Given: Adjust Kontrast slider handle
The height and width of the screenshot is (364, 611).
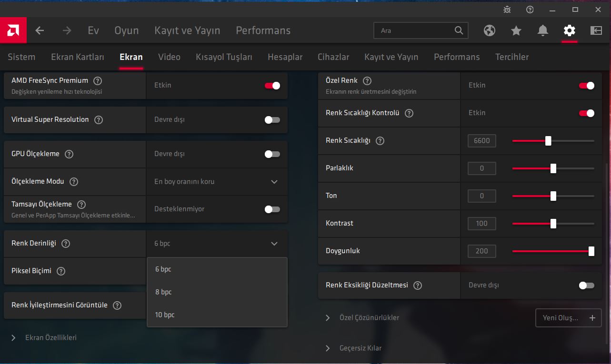Looking at the screenshot, I should [553, 224].
